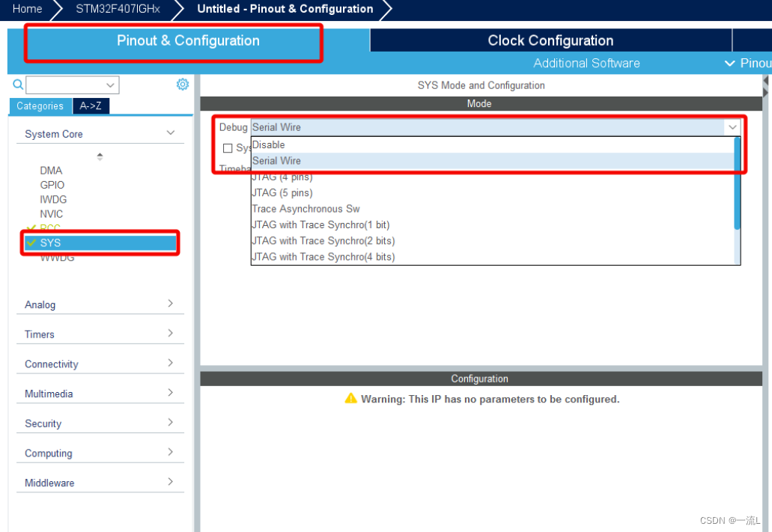Choose JTAG with Trace Synchro(4 bits)
772x532 pixels.
click(x=493, y=257)
